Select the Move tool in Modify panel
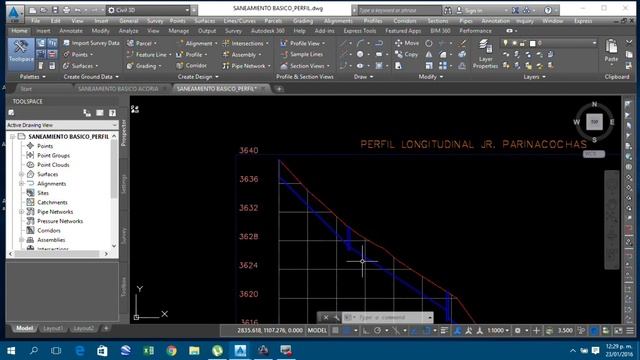The width and height of the screenshot is (640, 360). click(407, 43)
